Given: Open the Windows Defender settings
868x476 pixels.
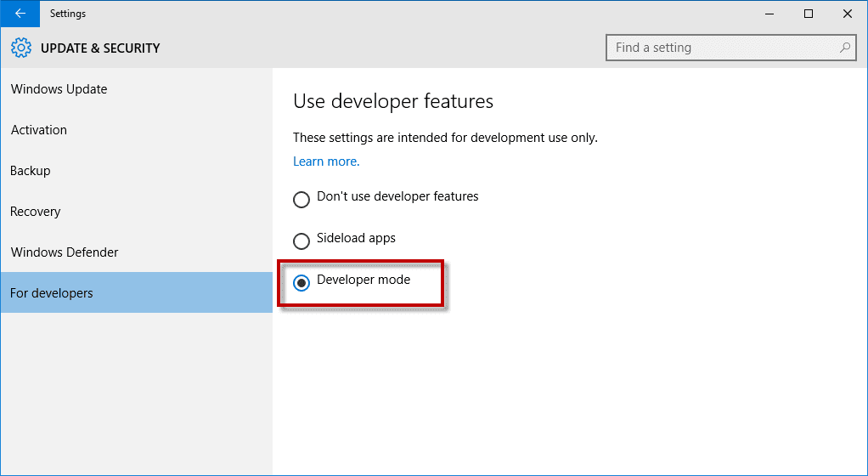Looking at the screenshot, I should [65, 252].
